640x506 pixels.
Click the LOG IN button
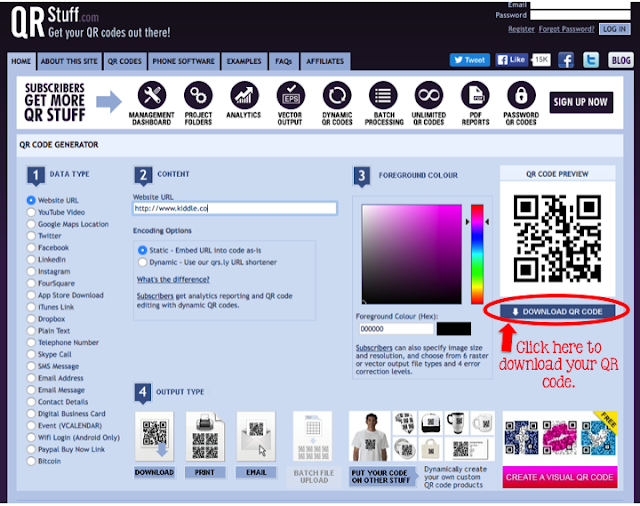[614, 29]
